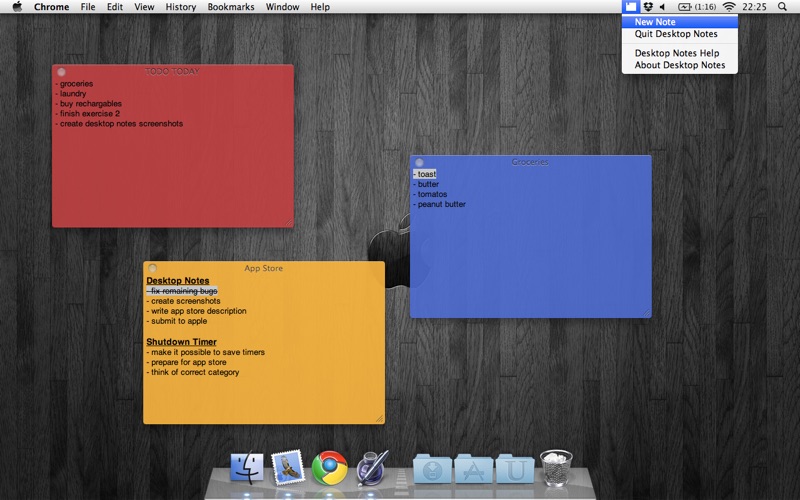Select About Desktop Notes
Image resolution: width=800 pixels, height=500 pixels.
coord(680,65)
